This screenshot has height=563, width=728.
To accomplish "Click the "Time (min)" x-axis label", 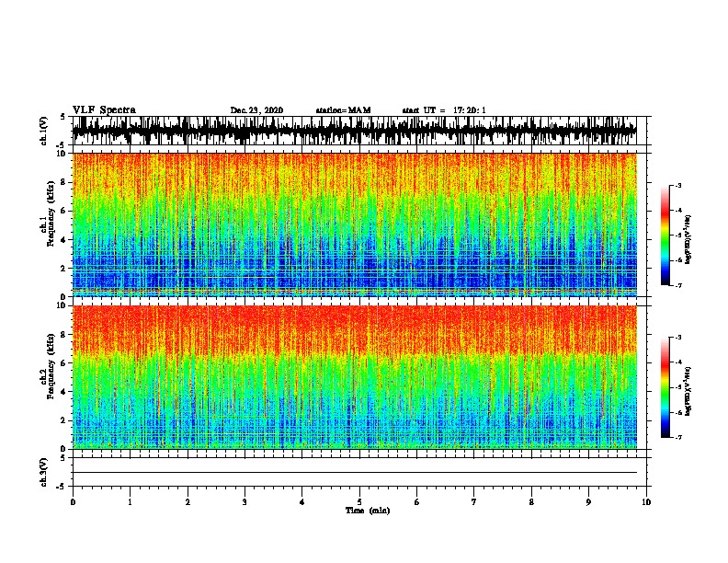I will click(x=368, y=511).
